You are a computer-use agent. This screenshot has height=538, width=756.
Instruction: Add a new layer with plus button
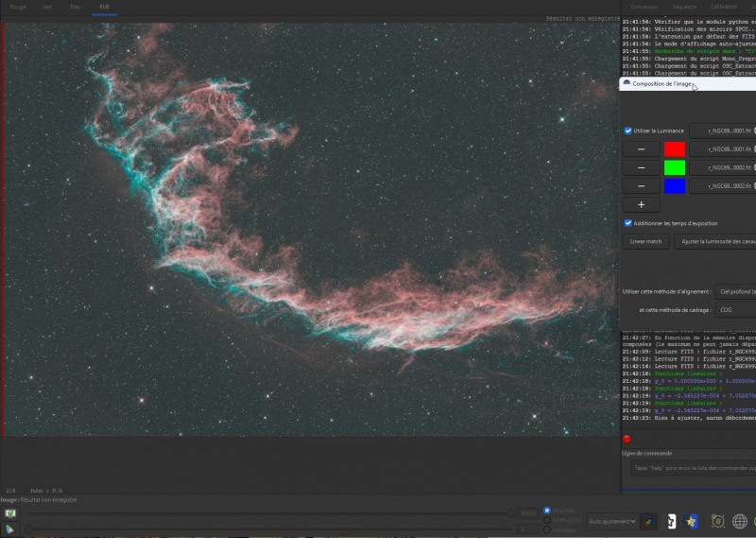pos(642,204)
